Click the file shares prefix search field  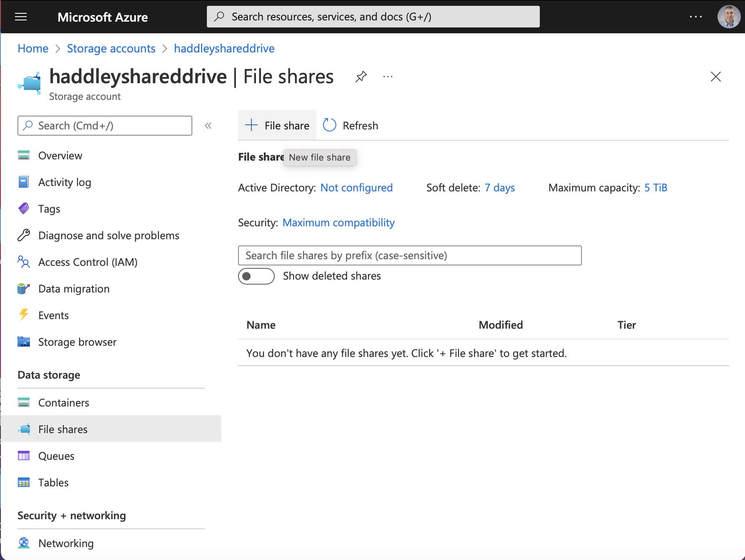tap(410, 255)
